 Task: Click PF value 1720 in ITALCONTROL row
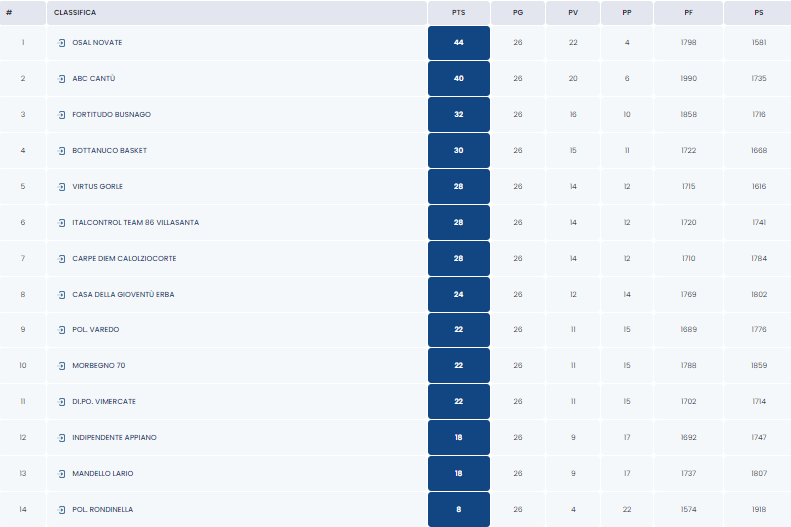[x=689, y=222]
